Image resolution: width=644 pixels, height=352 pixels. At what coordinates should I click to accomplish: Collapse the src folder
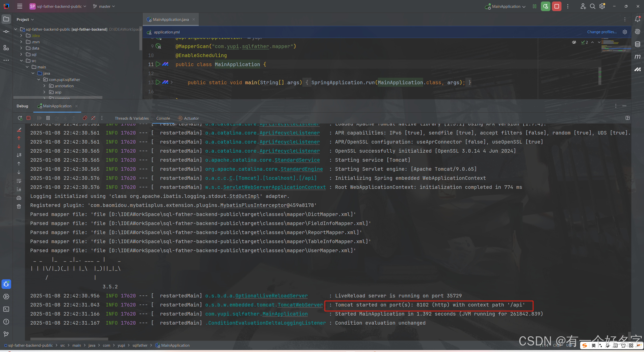[x=21, y=61]
